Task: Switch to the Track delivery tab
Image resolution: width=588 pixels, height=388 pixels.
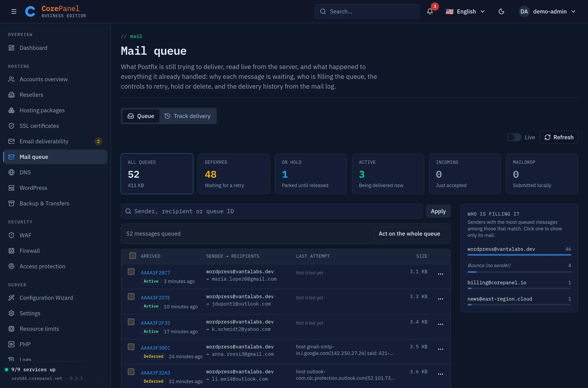Action: point(187,116)
